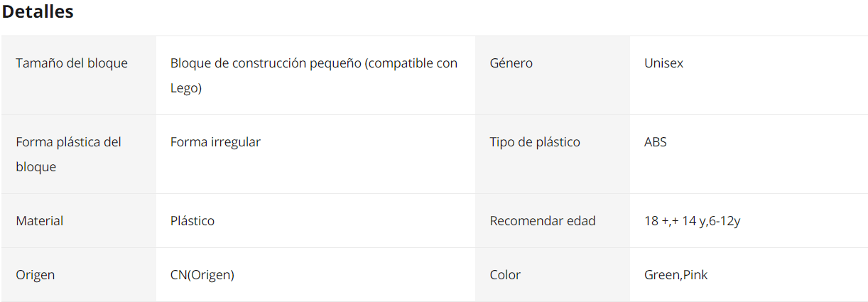Select the Forma plástica del bloque label
The image size is (868, 302).
click(x=69, y=154)
